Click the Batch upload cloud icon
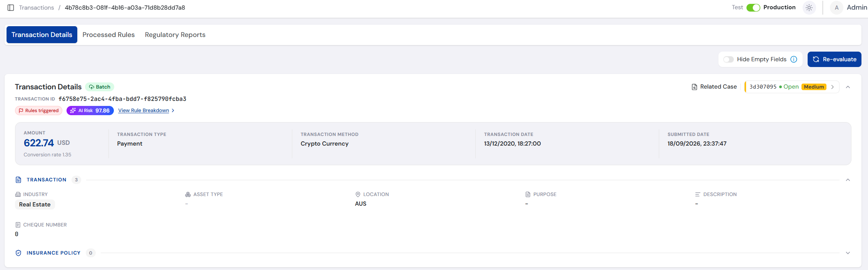868x270 pixels. [x=92, y=87]
